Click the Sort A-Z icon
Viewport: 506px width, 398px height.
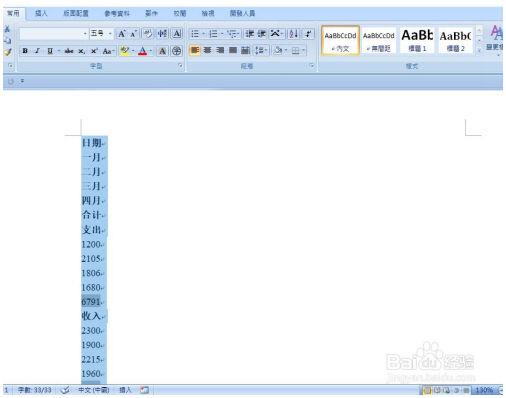click(294, 34)
